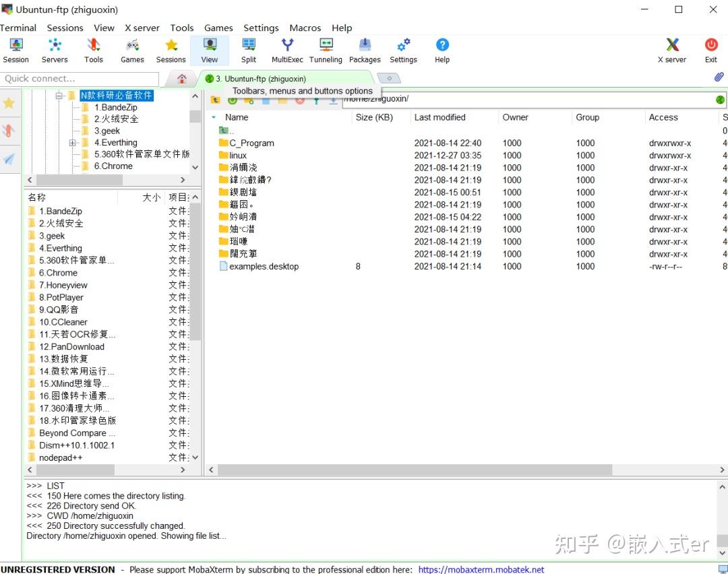Open the Tunneling port forwarding tool

tap(326, 49)
